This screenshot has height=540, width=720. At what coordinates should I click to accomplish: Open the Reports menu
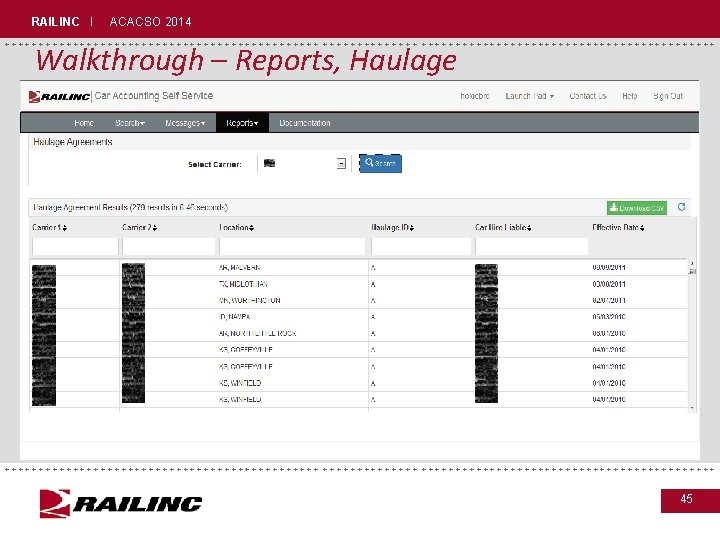(x=242, y=123)
